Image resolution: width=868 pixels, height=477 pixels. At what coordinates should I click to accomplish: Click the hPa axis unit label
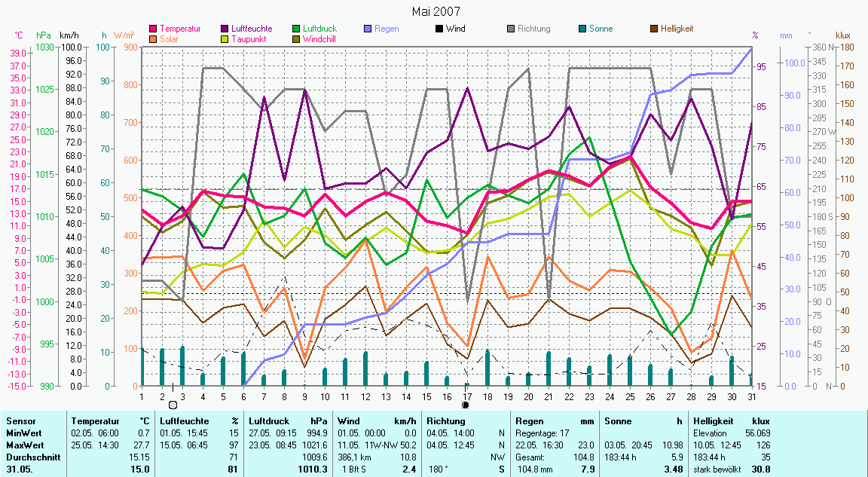(x=44, y=35)
